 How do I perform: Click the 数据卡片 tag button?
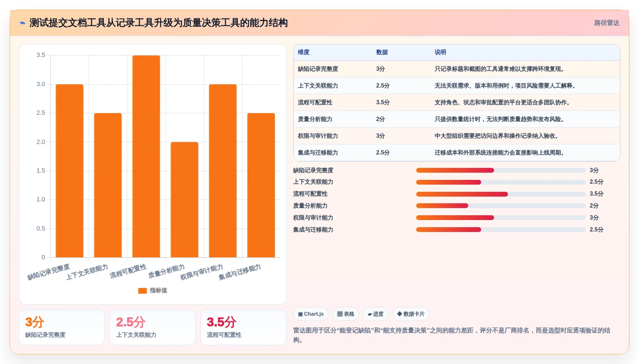tap(411, 314)
